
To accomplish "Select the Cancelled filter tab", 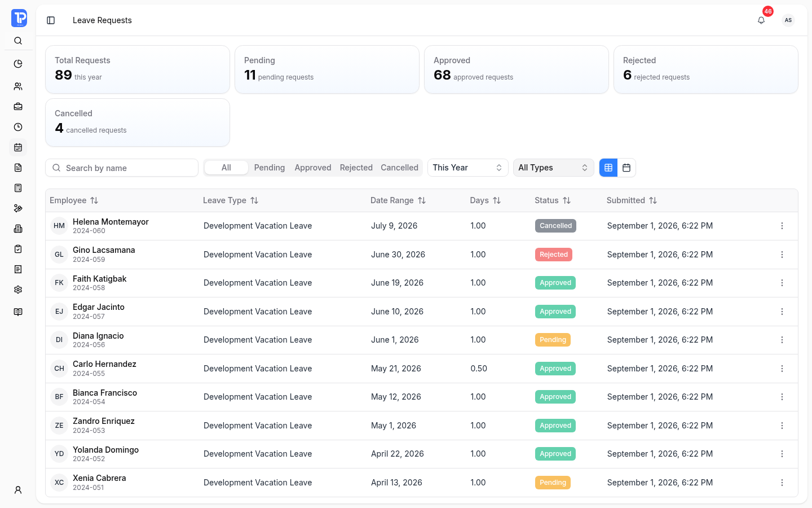I will [400, 168].
